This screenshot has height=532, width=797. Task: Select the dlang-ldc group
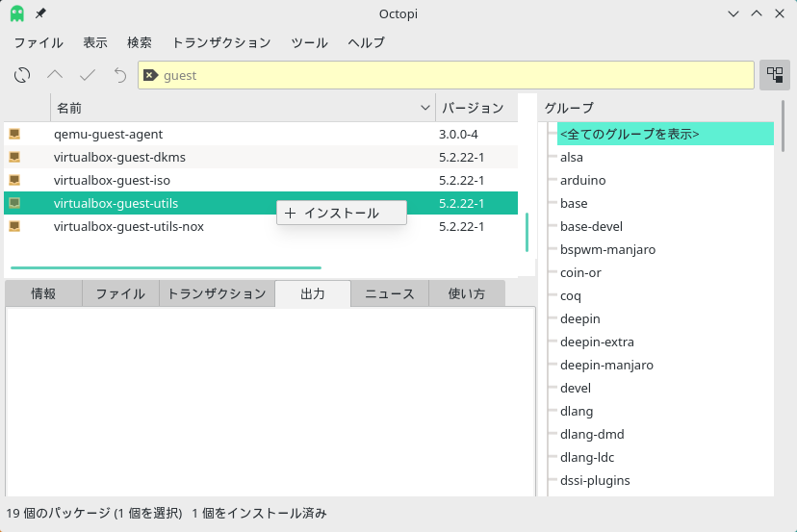point(587,457)
